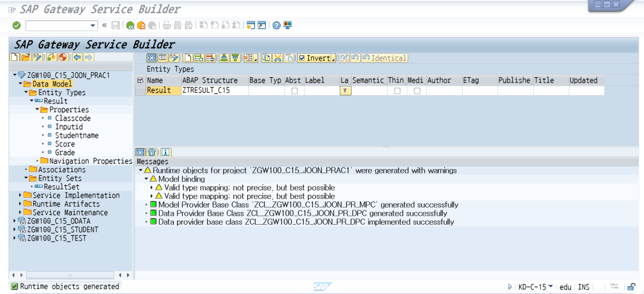Click the right arrow navigation icon

pyautogui.click(x=88, y=57)
